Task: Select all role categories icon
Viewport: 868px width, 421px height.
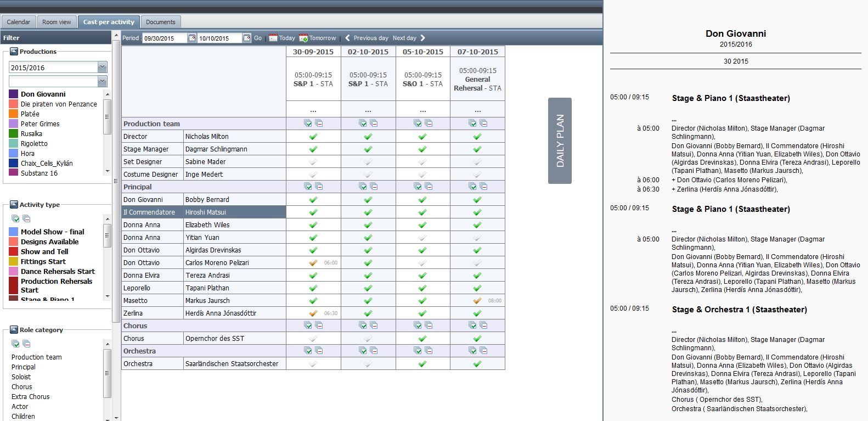Action: pyautogui.click(x=15, y=344)
